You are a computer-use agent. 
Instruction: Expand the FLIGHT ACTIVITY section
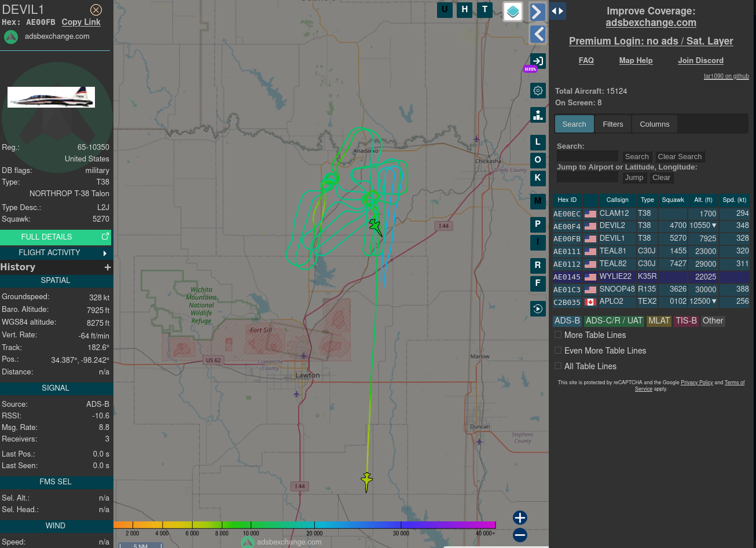[x=56, y=253]
